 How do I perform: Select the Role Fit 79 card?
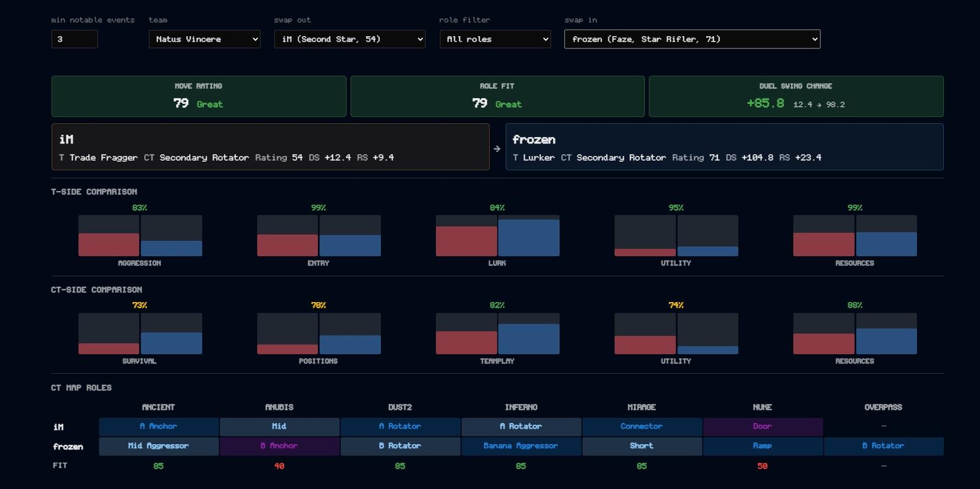click(497, 96)
